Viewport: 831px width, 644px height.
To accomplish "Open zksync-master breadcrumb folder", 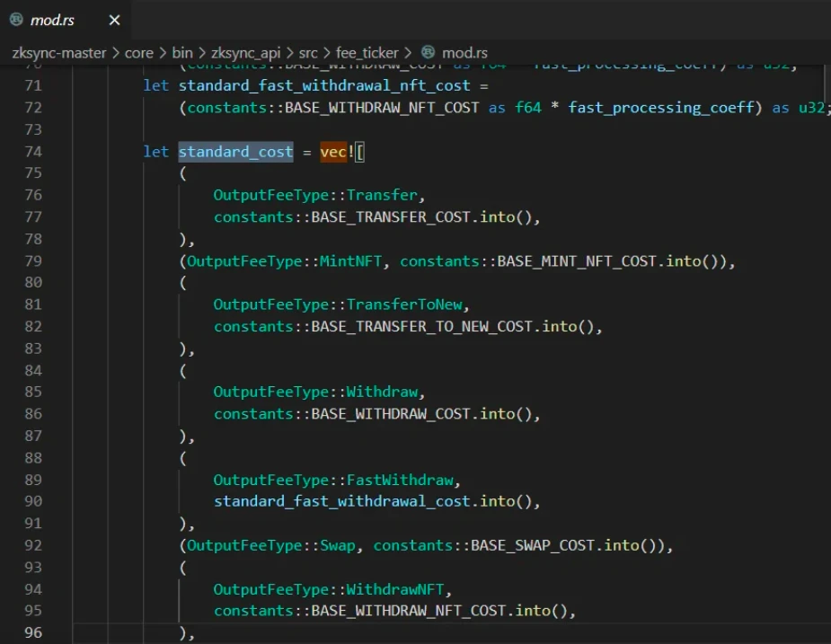I will (58, 53).
